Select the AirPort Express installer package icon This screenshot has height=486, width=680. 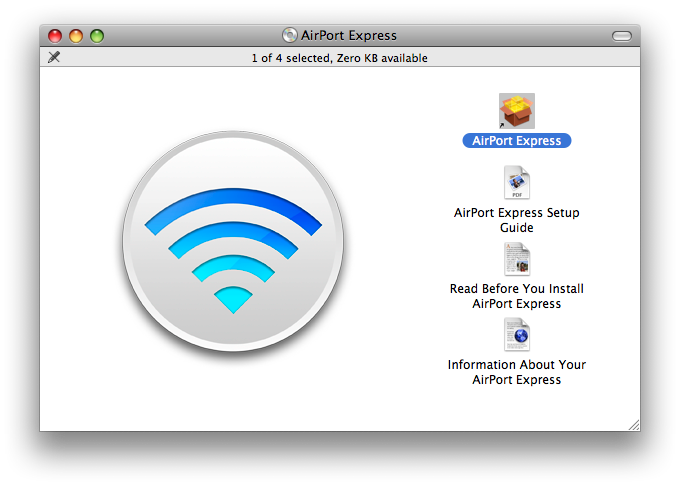[517, 111]
